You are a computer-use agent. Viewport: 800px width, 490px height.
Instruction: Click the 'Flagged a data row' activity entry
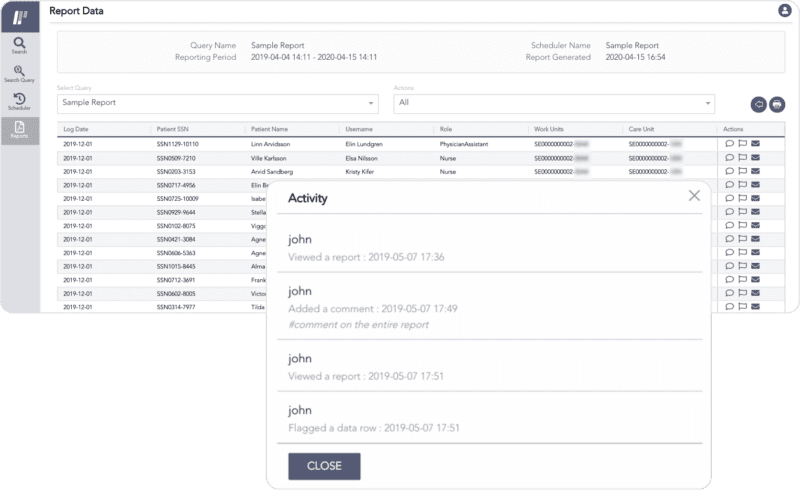coord(373,428)
